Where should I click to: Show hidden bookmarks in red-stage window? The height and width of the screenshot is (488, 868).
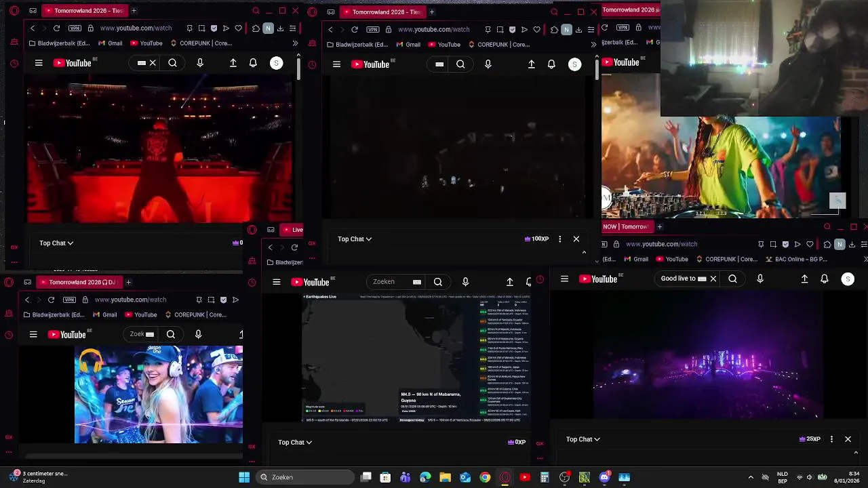(x=295, y=43)
